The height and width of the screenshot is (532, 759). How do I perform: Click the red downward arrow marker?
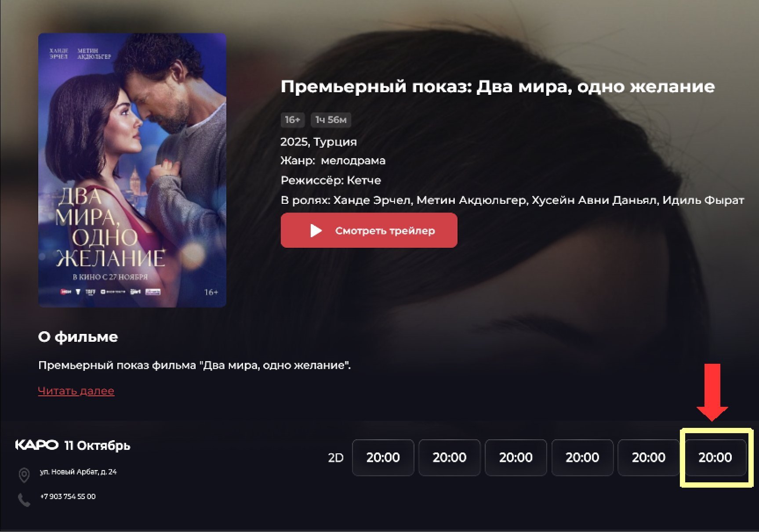pyautogui.click(x=712, y=392)
